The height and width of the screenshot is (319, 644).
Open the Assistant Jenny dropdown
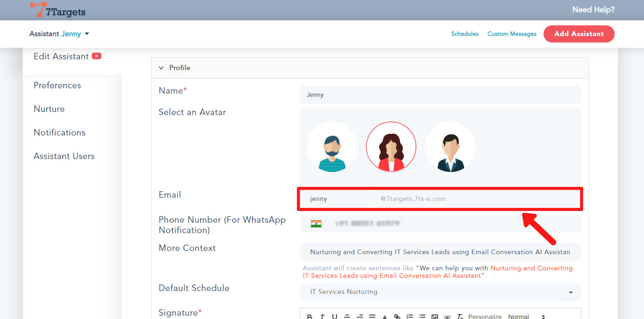tap(87, 34)
